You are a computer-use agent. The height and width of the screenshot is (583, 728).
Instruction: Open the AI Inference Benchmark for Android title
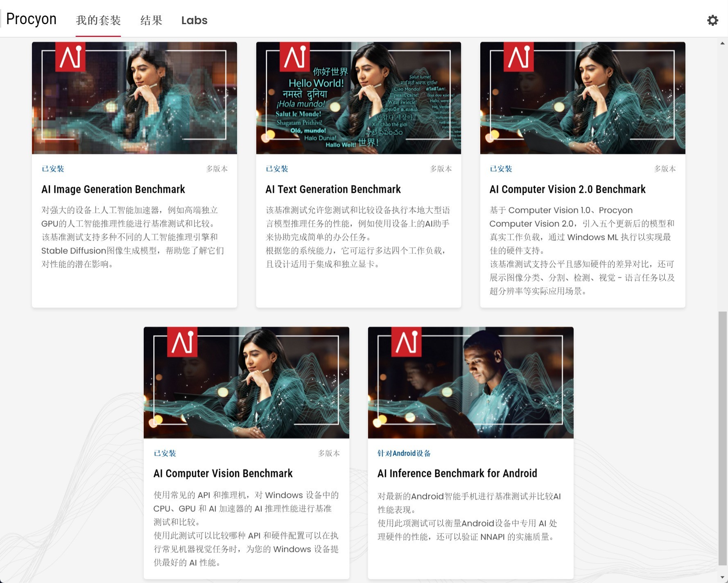[x=457, y=473]
